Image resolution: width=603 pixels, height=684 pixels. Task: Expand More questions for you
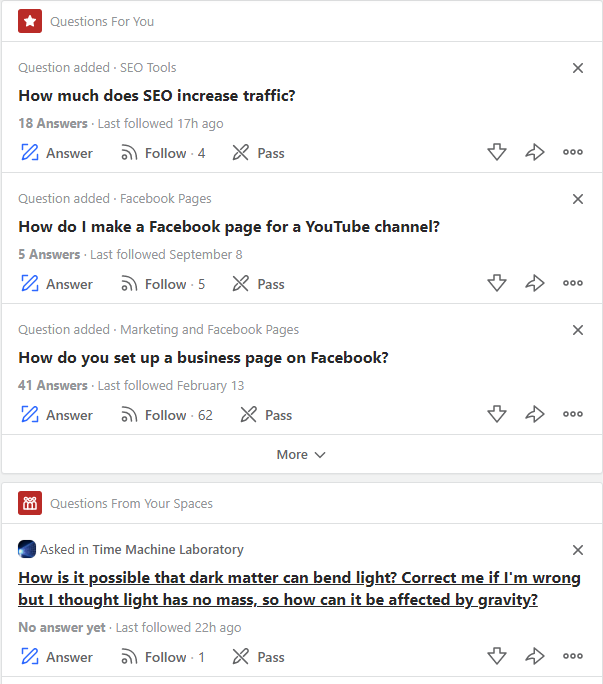click(301, 455)
